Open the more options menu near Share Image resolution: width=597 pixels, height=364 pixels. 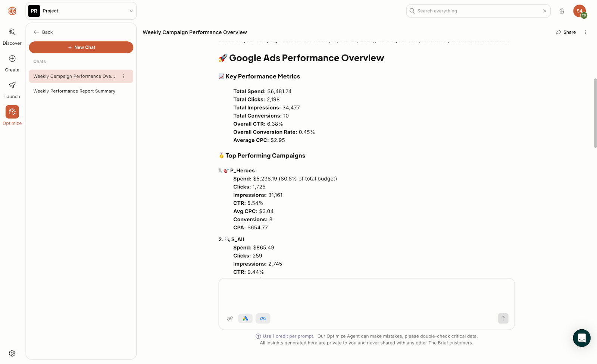[x=585, y=32]
